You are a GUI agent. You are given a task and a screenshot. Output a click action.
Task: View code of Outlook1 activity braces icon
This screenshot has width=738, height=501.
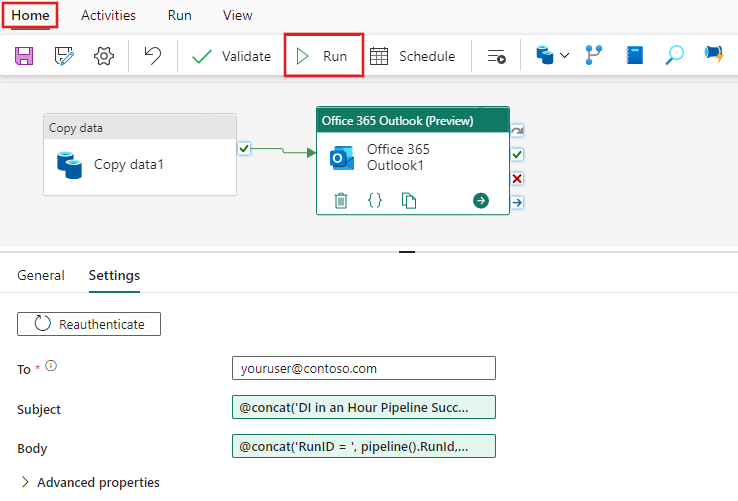pyautogui.click(x=375, y=200)
